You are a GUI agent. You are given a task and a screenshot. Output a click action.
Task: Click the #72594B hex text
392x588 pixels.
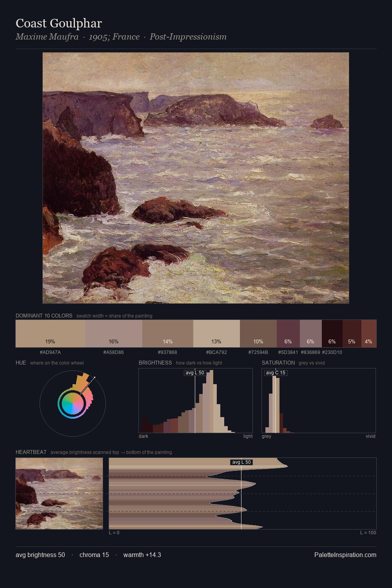258,352
